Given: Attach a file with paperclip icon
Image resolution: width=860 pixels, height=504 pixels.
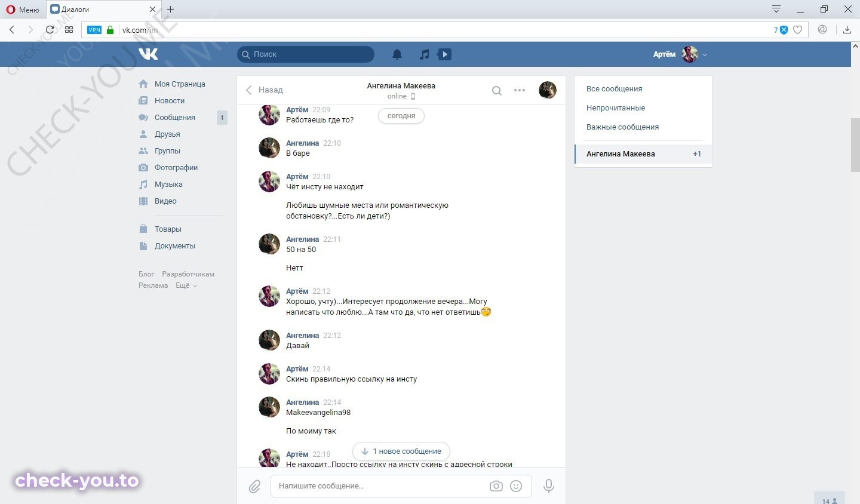Looking at the screenshot, I should click(x=255, y=487).
